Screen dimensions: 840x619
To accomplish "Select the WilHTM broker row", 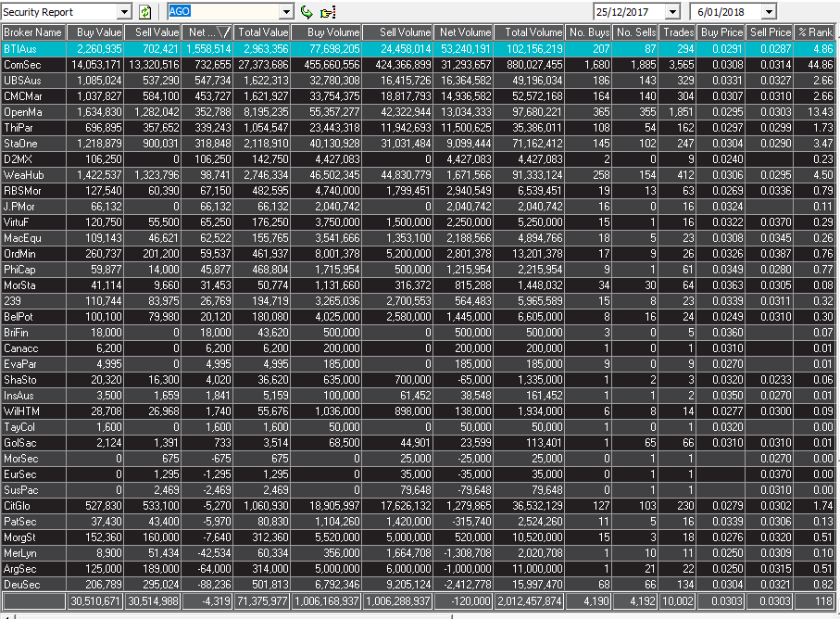I will click(x=419, y=411).
